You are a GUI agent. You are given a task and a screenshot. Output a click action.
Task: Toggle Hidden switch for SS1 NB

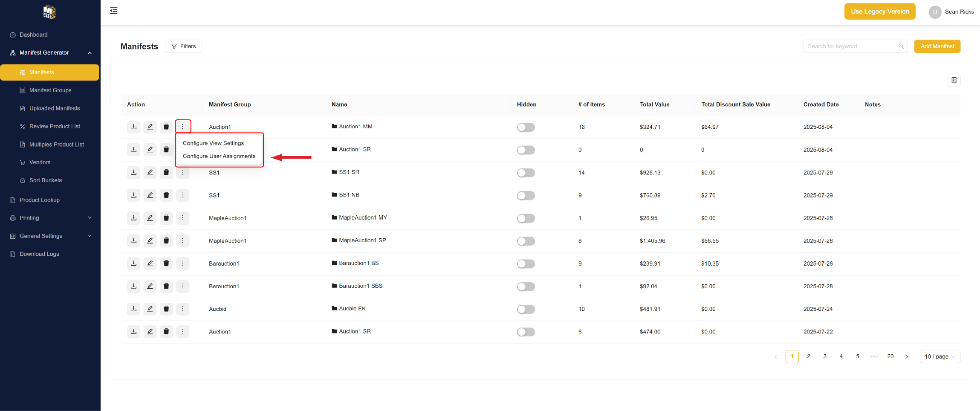526,195
